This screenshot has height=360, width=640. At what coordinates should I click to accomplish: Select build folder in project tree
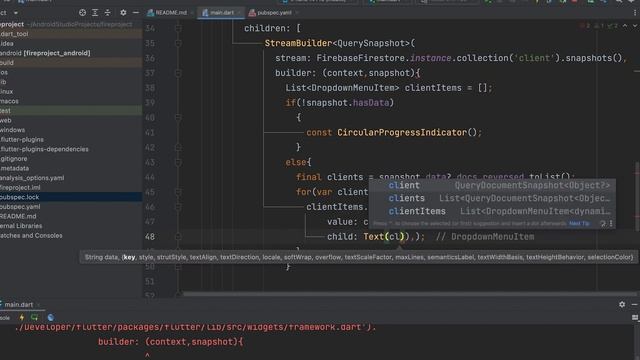pos(71,62)
